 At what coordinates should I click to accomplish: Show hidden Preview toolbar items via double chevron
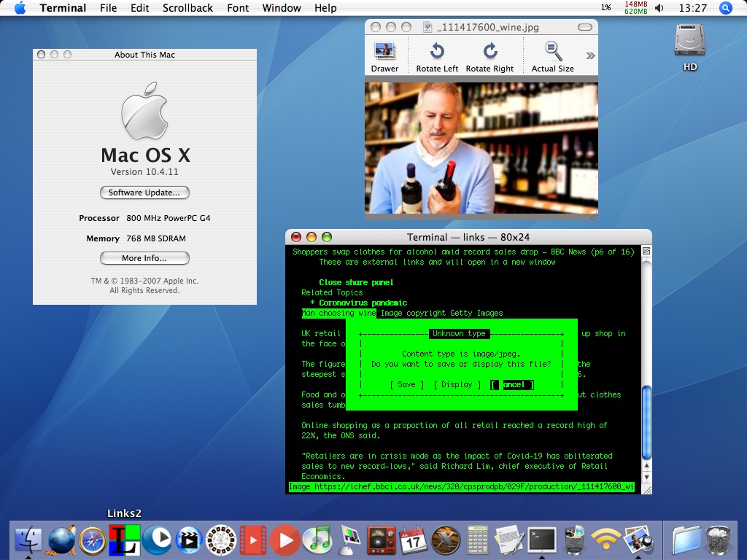590,55
